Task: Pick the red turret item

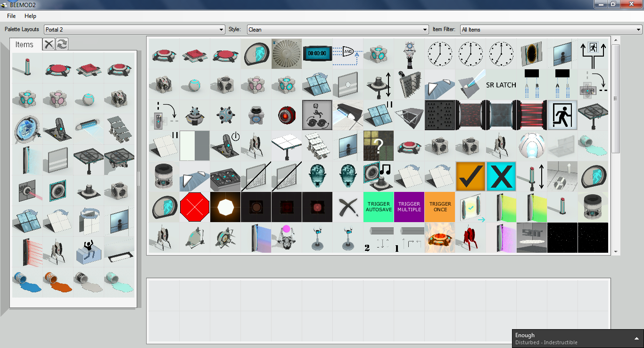Action: 471,238
